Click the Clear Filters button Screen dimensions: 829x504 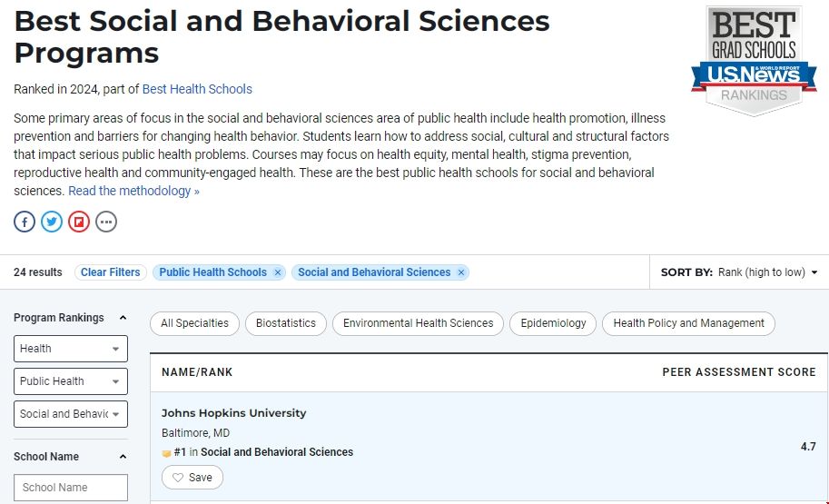pos(111,272)
